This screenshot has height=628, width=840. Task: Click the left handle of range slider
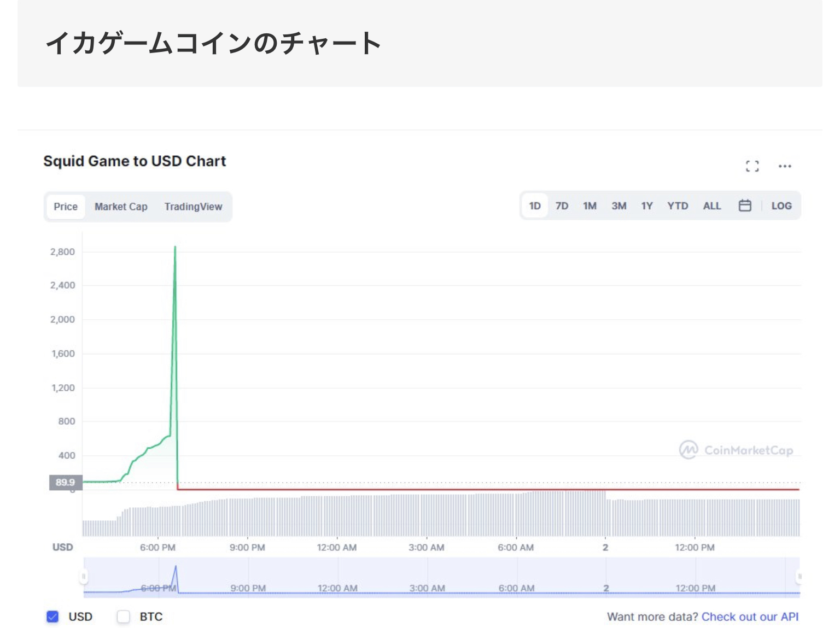84,576
